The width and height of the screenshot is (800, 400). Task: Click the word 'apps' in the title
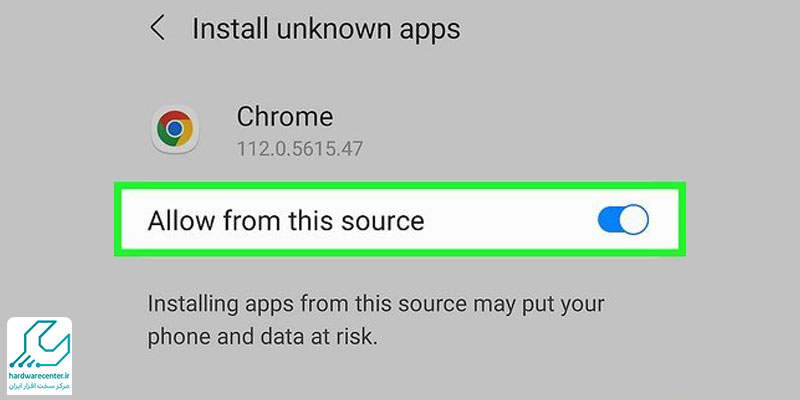coord(430,31)
